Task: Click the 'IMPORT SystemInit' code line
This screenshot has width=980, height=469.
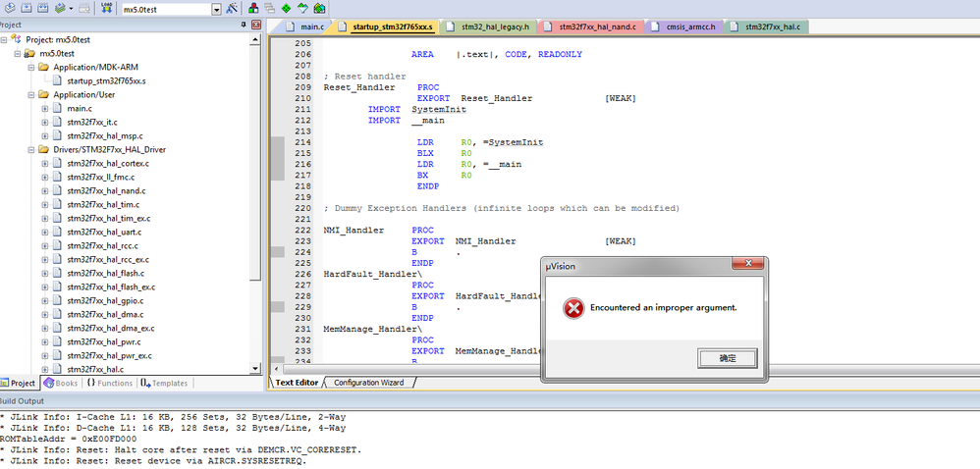Action: [417, 109]
